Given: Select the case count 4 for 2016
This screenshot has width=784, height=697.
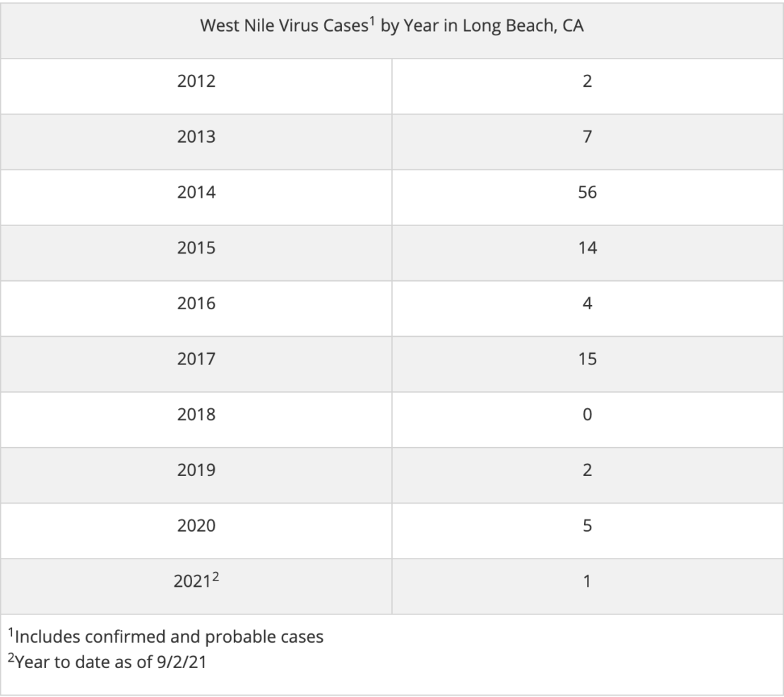Looking at the screenshot, I should (587, 304).
